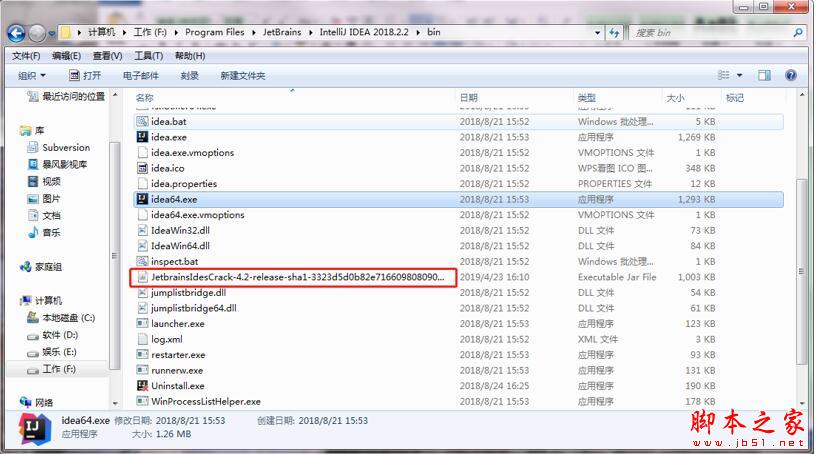The height and width of the screenshot is (454, 816).
Task: Click the search bin input field
Action: [710, 33]
